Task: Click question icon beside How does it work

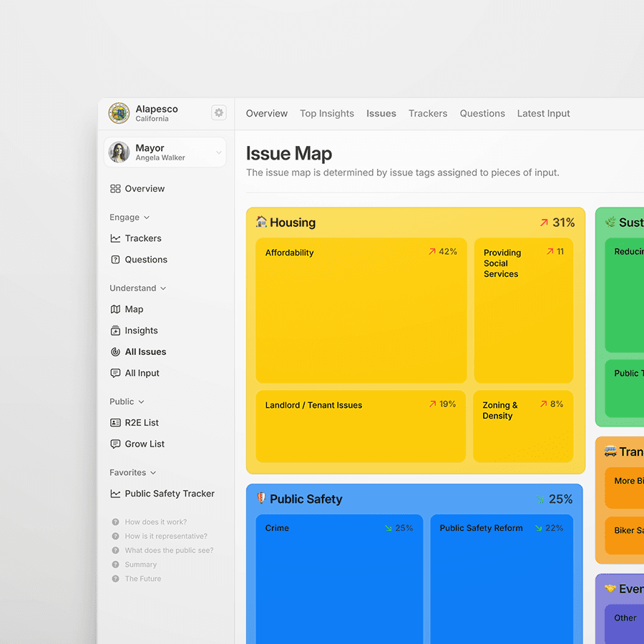Action: tap(115, 522)
